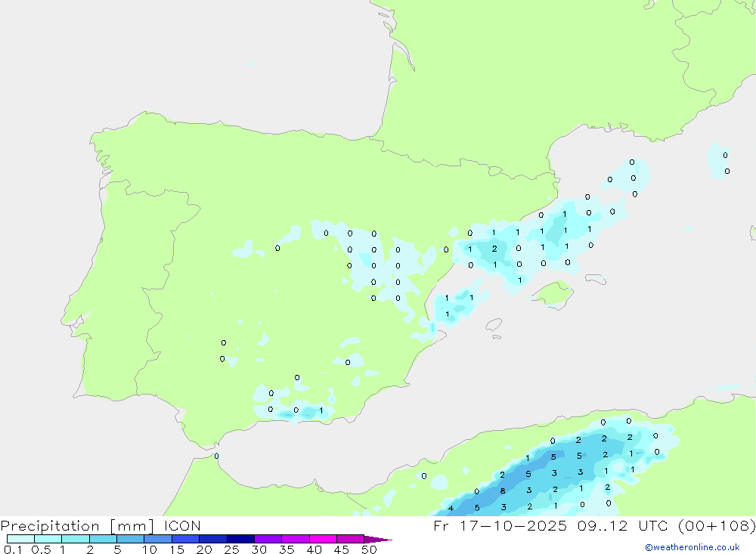Click the '10' legend scale label
This screenshot has width=756, height=554.
(150, 549)
